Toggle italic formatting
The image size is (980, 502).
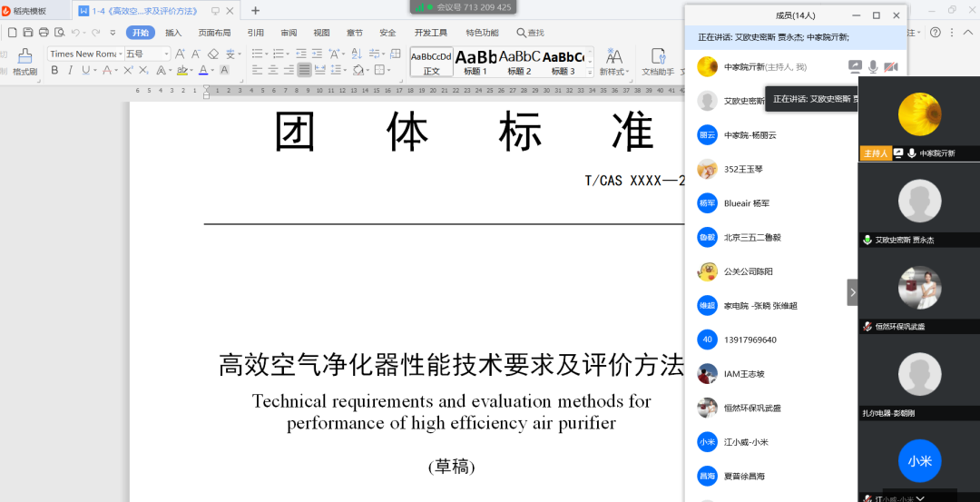point(71,71)
